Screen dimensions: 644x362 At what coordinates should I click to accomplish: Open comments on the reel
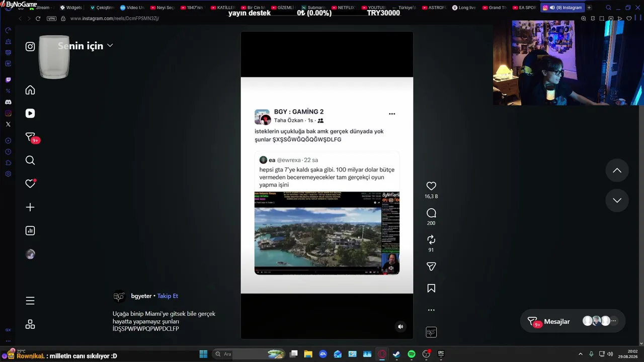coord(431,213)
